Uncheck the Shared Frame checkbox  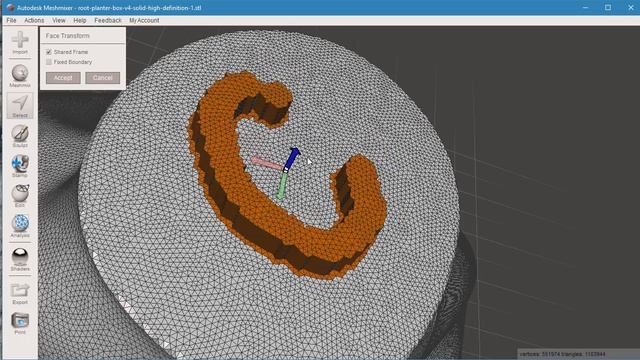49,52
